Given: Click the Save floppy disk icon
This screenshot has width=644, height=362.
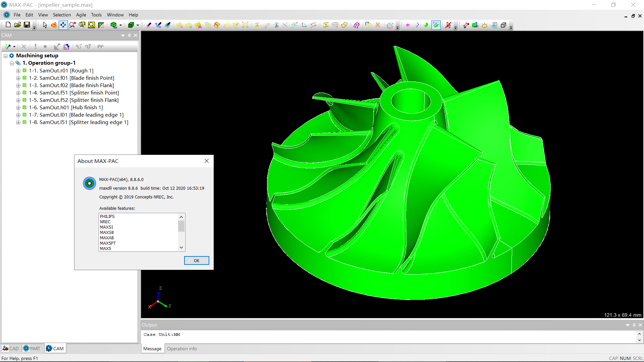Looking at the screenshot, I should pos(27,25).
